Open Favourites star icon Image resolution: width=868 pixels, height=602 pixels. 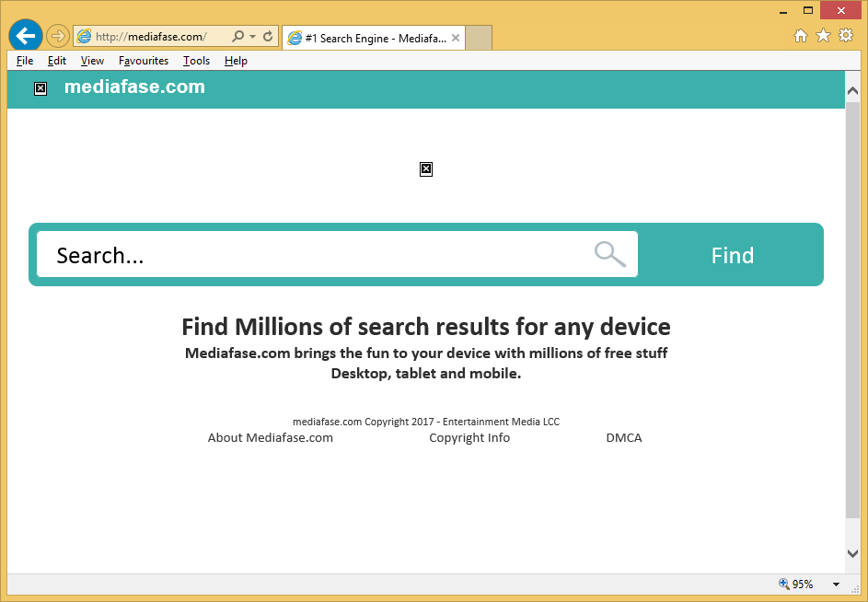coord(823,36)
